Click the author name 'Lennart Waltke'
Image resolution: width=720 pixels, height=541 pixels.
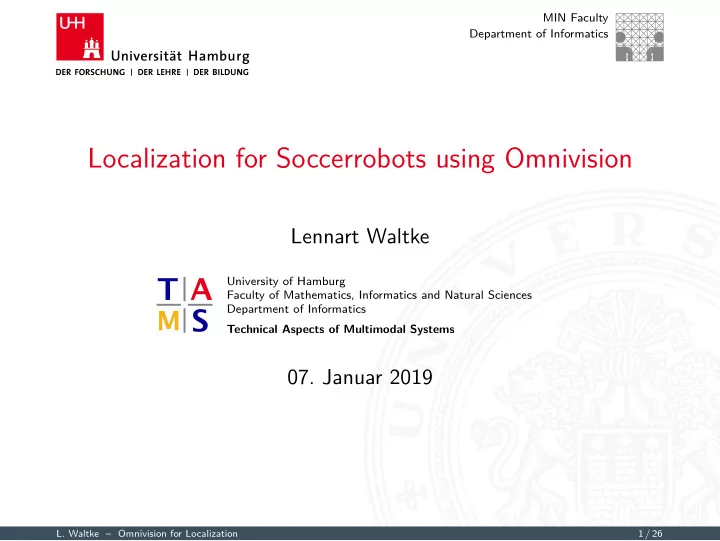pos(360,237)
